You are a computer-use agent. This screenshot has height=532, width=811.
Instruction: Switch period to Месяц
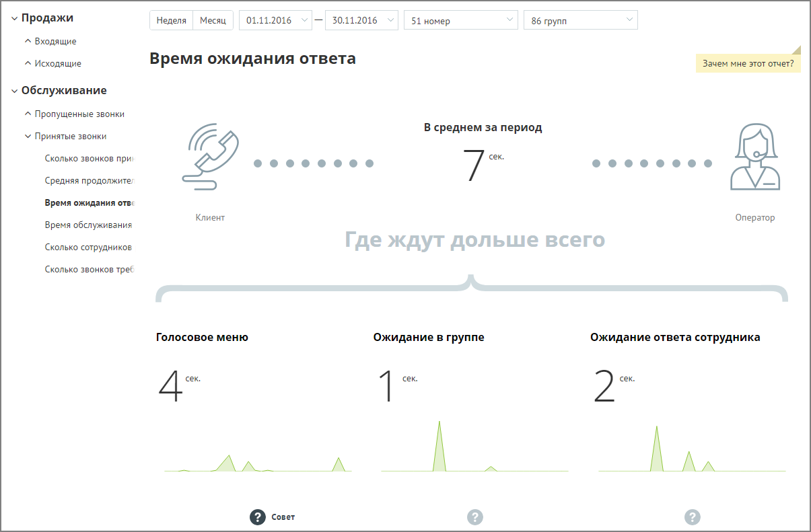213,20
